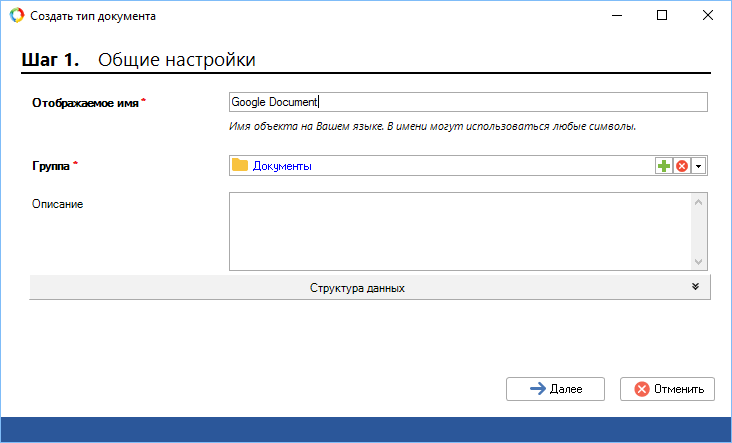
Task: Click the Отображаемое имя label
Action: [x=85, y=102]
